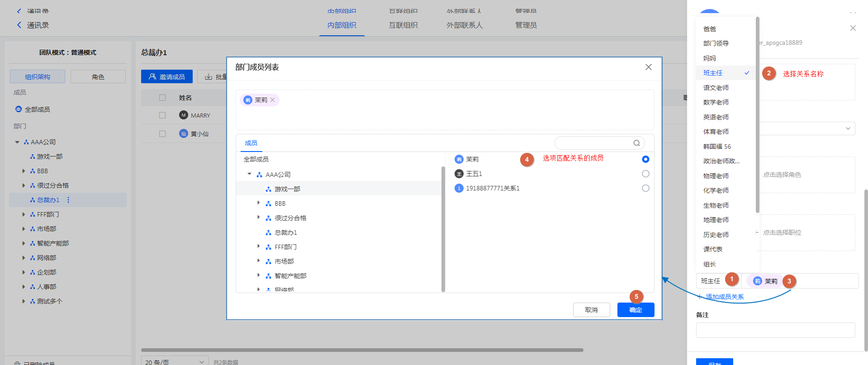This screenshot has width=868, height=365.
Task: Choose 语文老师 from the relationship list
Action: 716,88
